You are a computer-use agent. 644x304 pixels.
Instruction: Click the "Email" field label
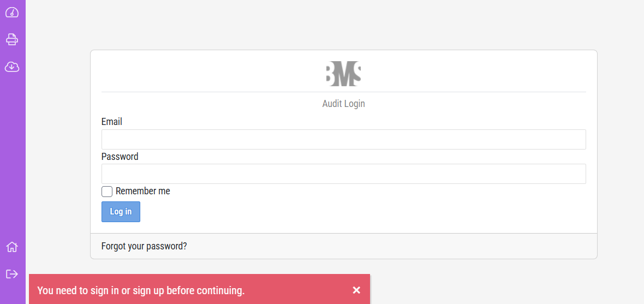point(112,122)
